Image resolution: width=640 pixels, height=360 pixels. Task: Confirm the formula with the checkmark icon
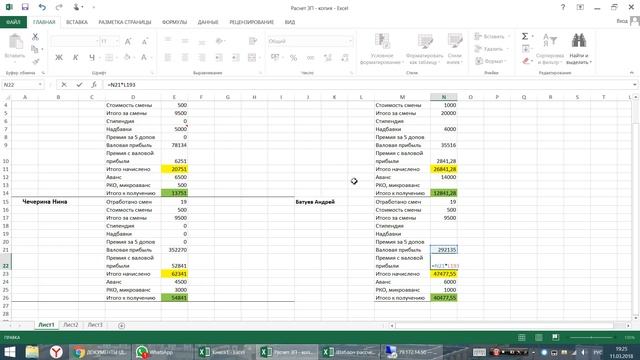tap(79, 84)
